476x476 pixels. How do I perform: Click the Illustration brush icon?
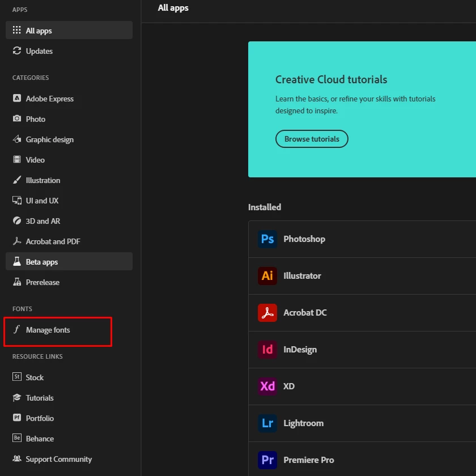coord(17,180)
